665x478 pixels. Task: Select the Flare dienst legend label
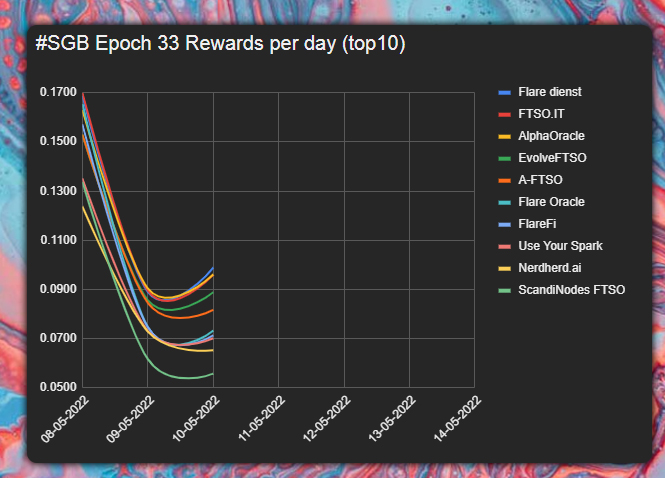click(550, 92)
